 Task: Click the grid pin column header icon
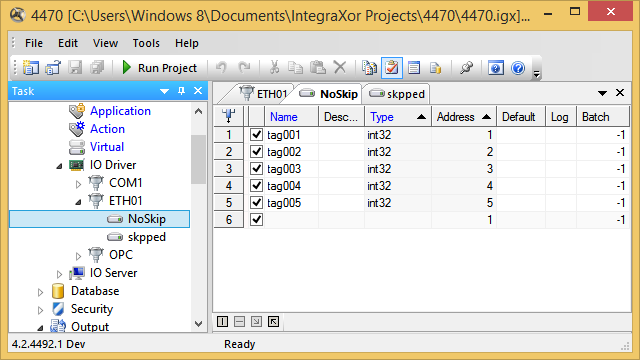(229, 116)
